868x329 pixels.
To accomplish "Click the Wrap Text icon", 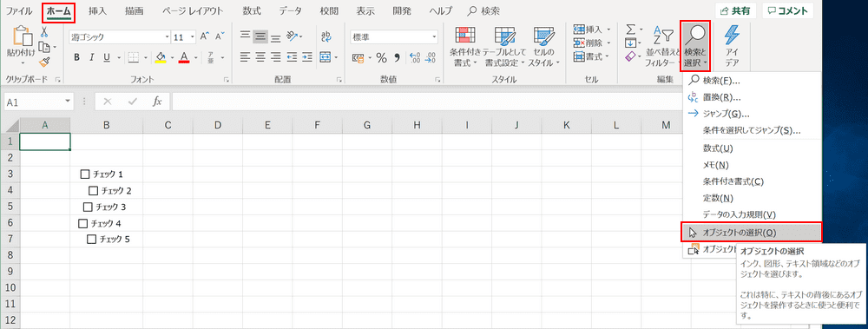I will [326, 36].
